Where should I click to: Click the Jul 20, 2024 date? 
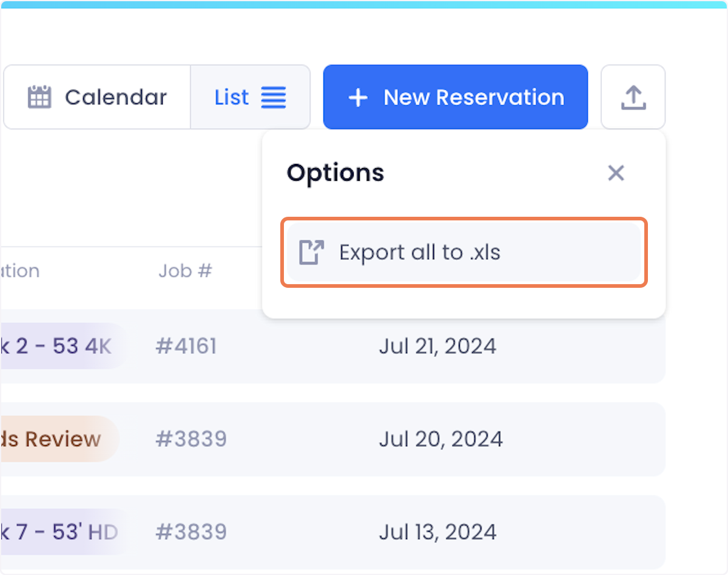pos(440,439)
